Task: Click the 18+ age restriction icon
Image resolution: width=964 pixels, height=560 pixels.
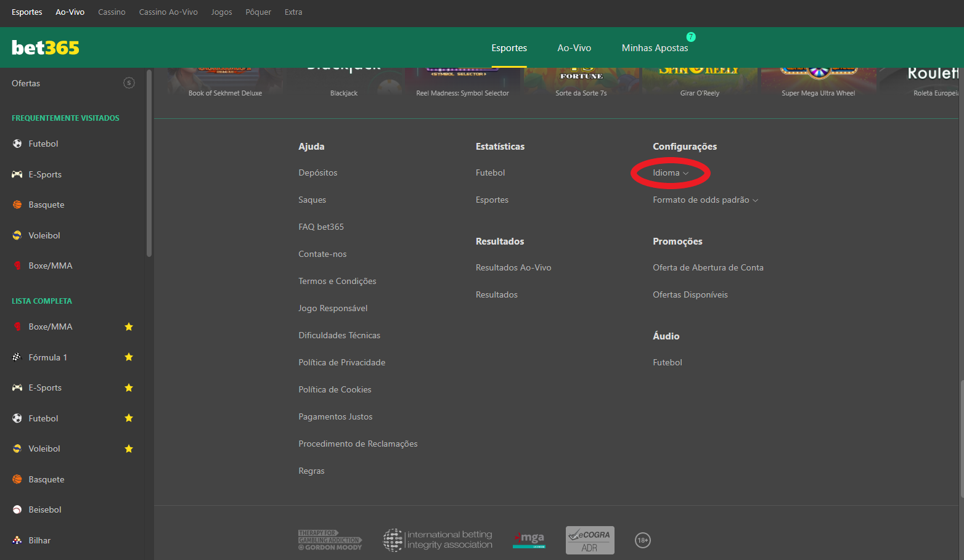Action: [643, 540]
